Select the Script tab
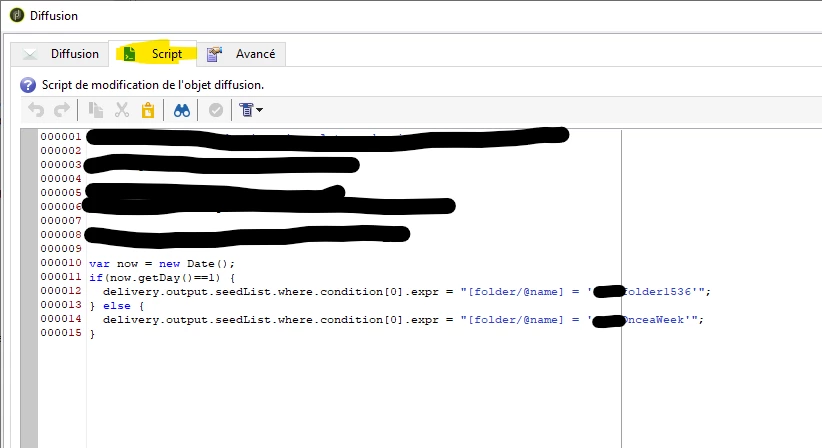Viewport: 822px width, 448px height. (x=153, y=54)
